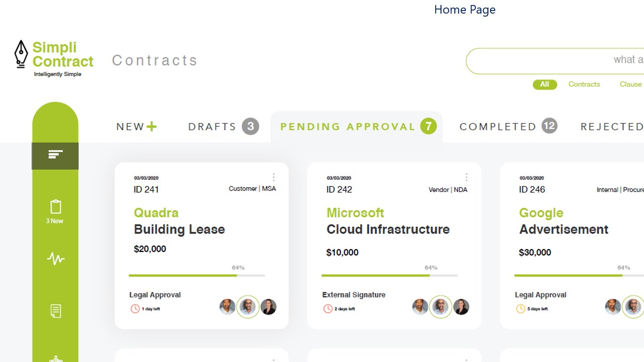
Task: Select the woman avatar on Quadra card
Action: pos(268,307)
